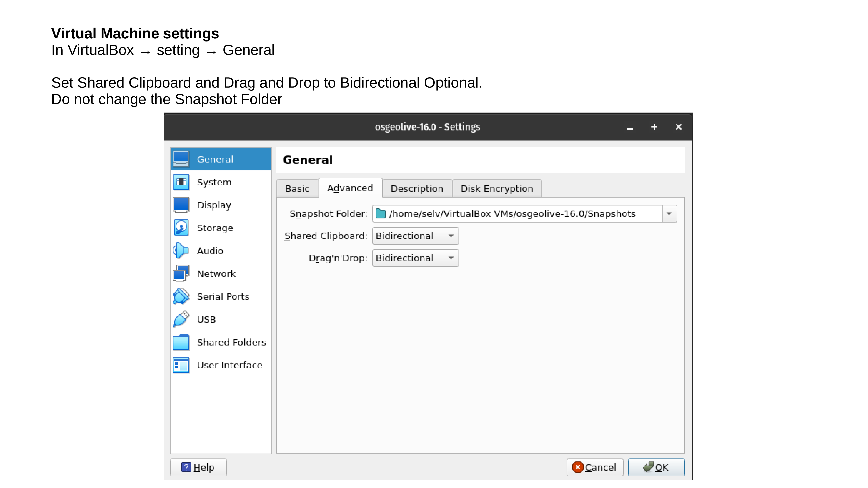Click the 'Shared Clipboard:' label
Screen dimensions: 868x488
pyautogui.click(x=325, y=236)
